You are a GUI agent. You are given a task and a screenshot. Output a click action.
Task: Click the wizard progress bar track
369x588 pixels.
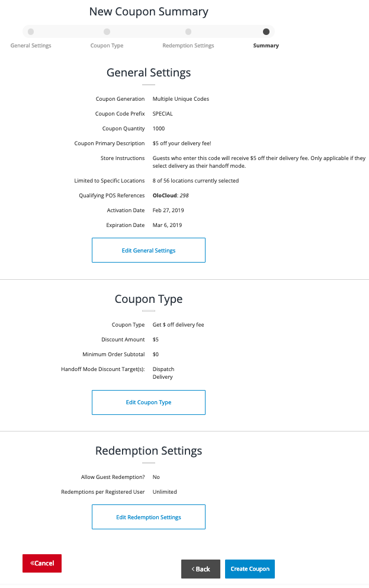148,31
